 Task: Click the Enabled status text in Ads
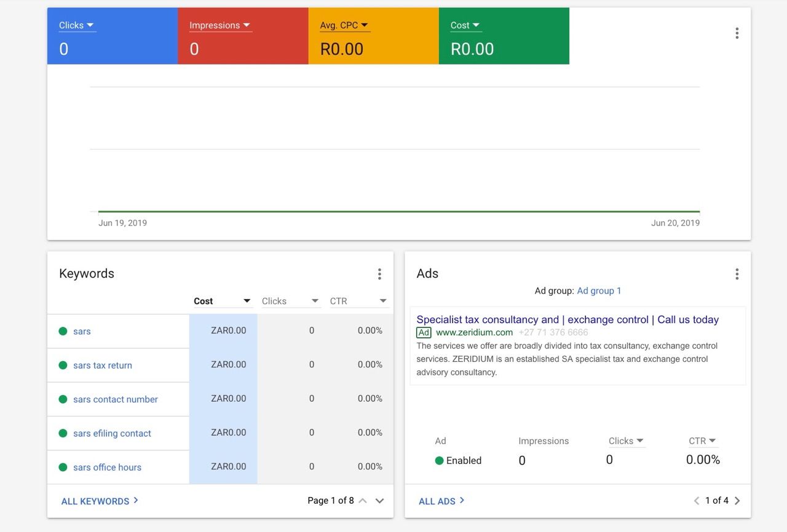click(x=464, y=460)
